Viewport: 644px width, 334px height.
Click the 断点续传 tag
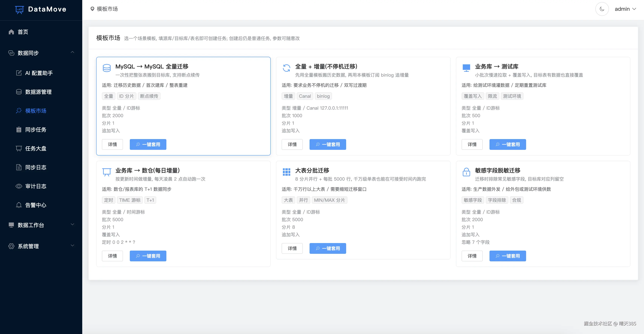(x=149, y=96)
